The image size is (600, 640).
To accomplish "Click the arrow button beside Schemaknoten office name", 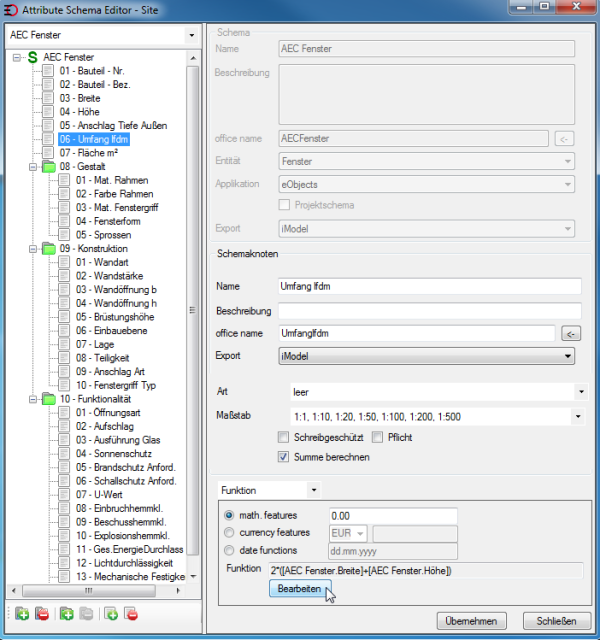I will 571,333.
